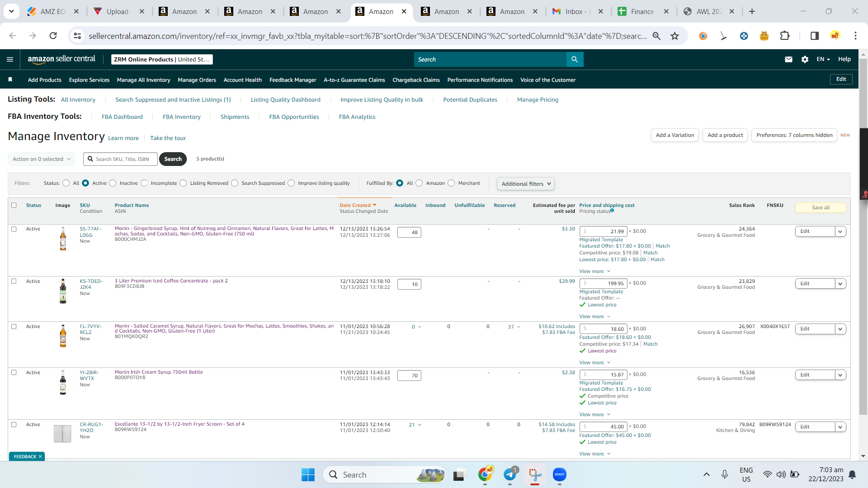The height and width of the screenshot is (488, 868).
Task: Open the messages envelope icon
Action: pos(788,59)
